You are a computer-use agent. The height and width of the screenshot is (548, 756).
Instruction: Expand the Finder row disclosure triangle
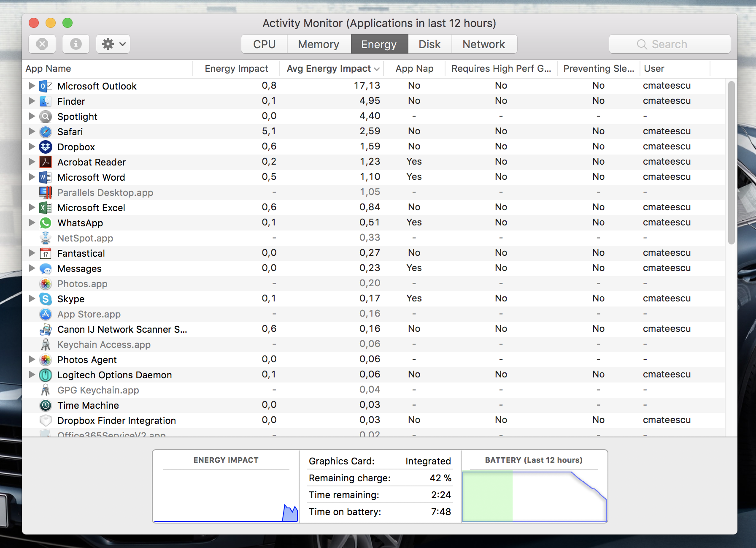pos(32,101)
